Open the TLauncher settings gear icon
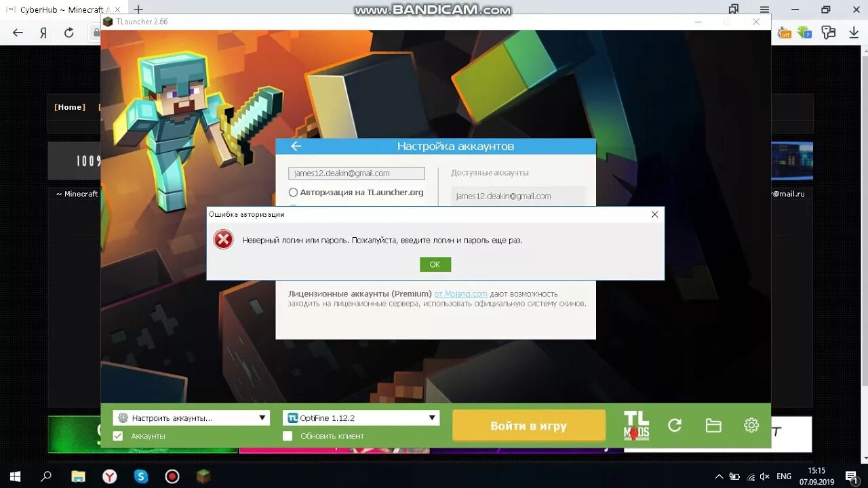The image size is (868, 488). click(x=751, y=426)
